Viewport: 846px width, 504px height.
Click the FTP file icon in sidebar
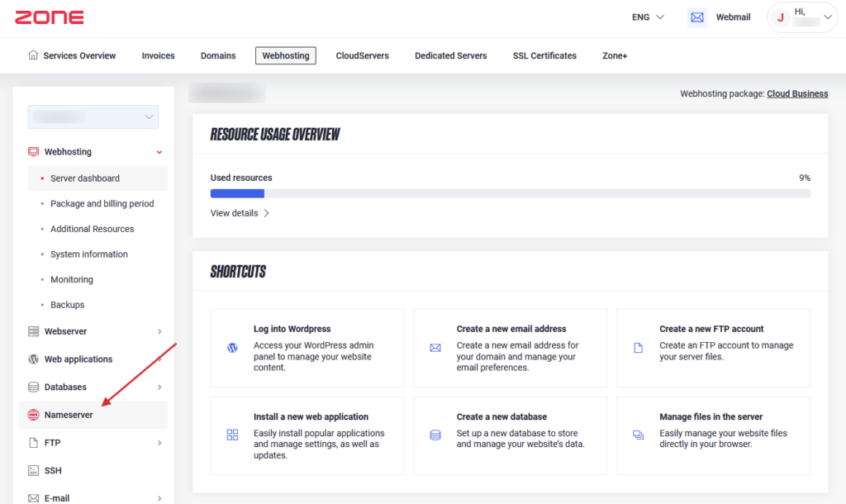[34, 443]
